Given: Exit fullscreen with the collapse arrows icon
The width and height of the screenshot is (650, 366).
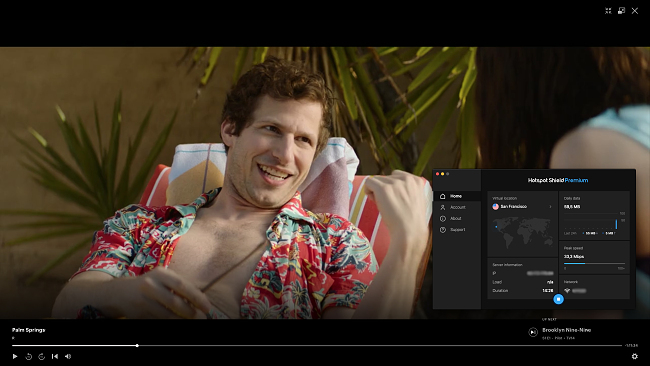Looking at the screenshot, I should [608, 11].
